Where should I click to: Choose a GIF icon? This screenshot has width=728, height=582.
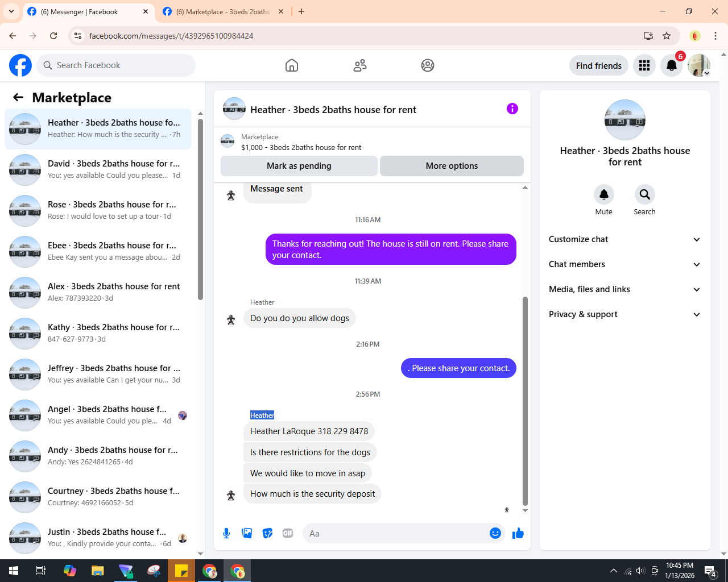(288, 533)
